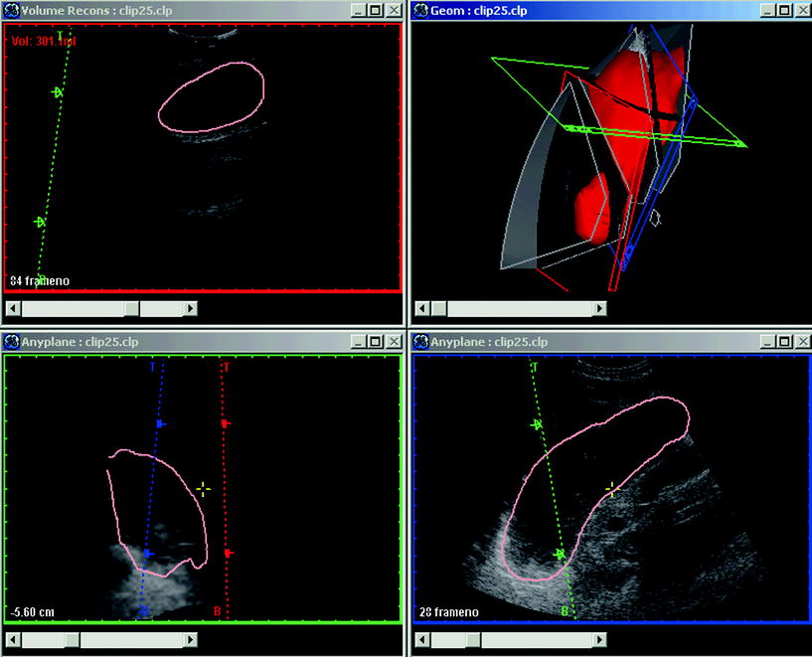Click the yellow crosshair in blue-bordered Anyplane view
812x657 pixels.
[612, 489]
